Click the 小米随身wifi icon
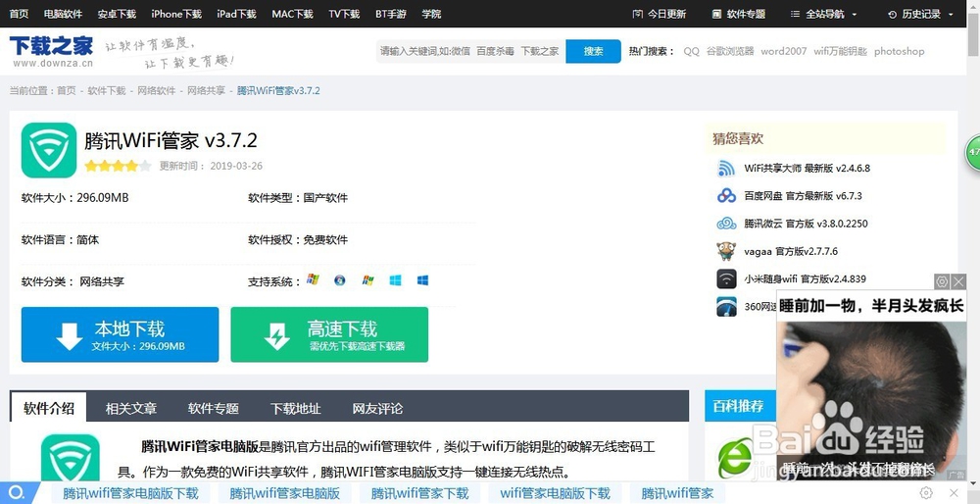 [726, 278]
